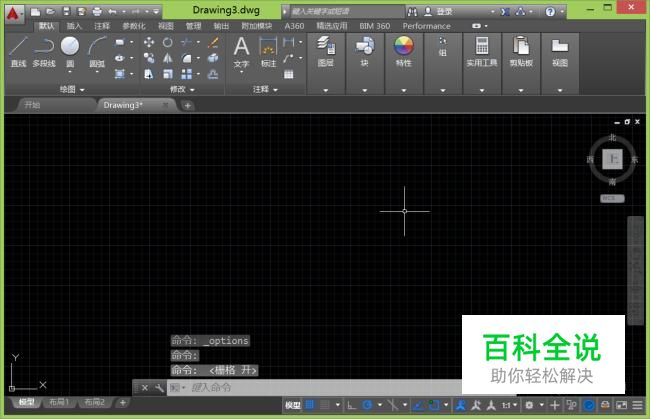Screen dimensions: 650x419
Task: Toggle snap mode in status bar
Action: coord(325,405)
